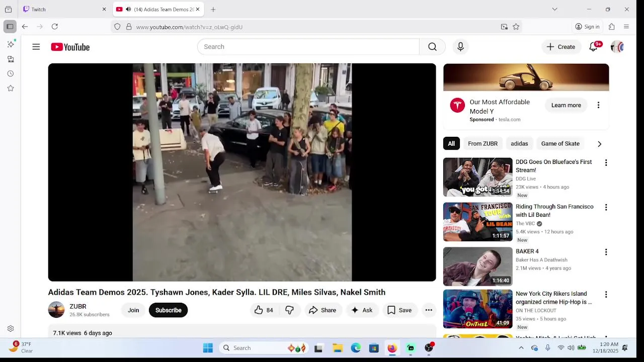
Task: Open options for Riding Through San Francisco video
Action: click(606, 207)
